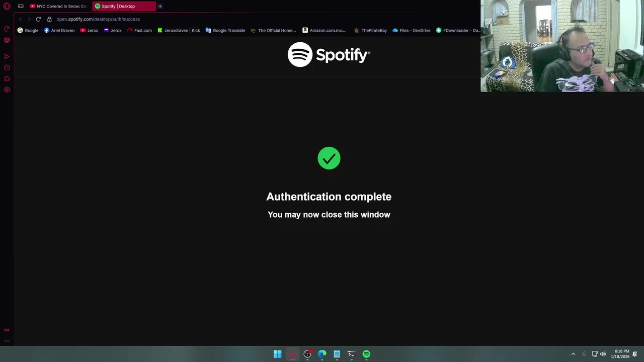Open the Ariel Draven Facebook bookmark
Viewport: 644px width, 362px height.
click(x=59, y=30)
